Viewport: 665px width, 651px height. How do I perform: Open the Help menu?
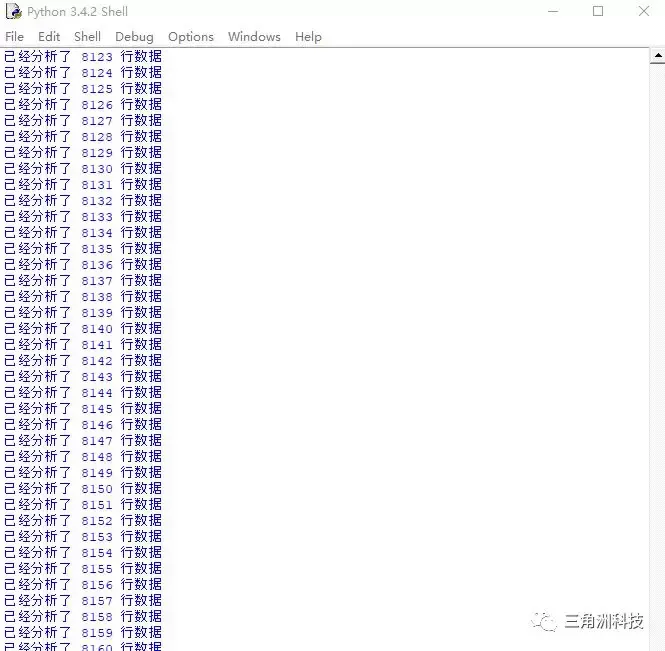(x=308, y=37)
